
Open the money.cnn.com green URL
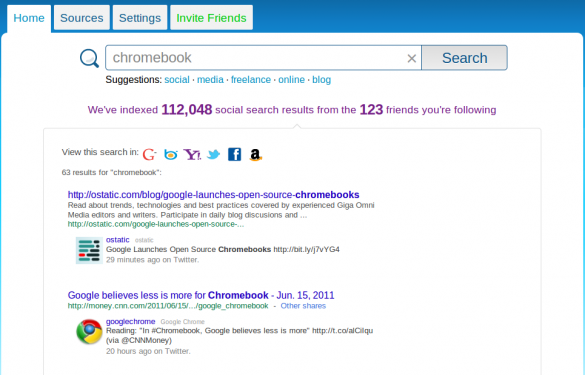(168, 306)
